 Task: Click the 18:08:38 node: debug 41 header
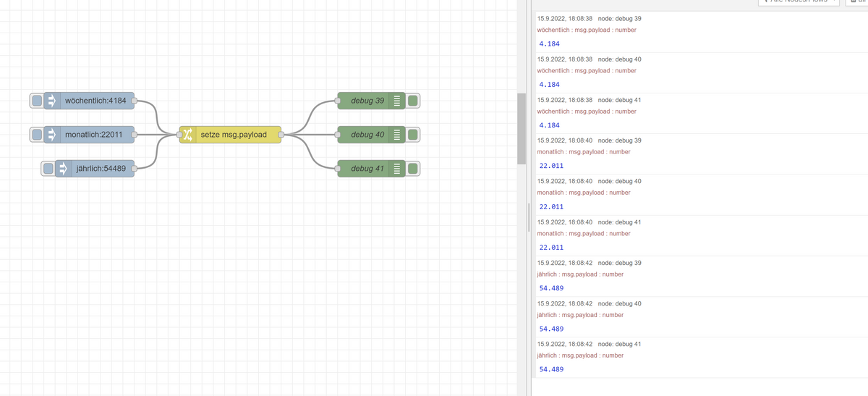click(x=589, y=99)
